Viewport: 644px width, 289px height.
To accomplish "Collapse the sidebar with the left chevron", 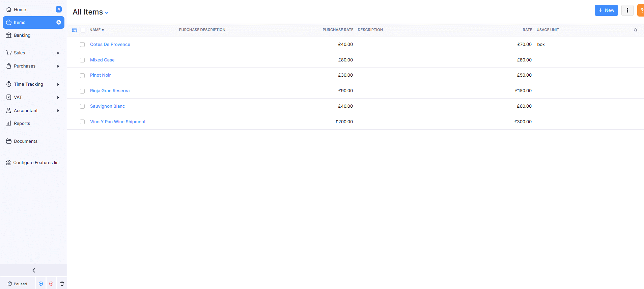I will coord(33,270).
